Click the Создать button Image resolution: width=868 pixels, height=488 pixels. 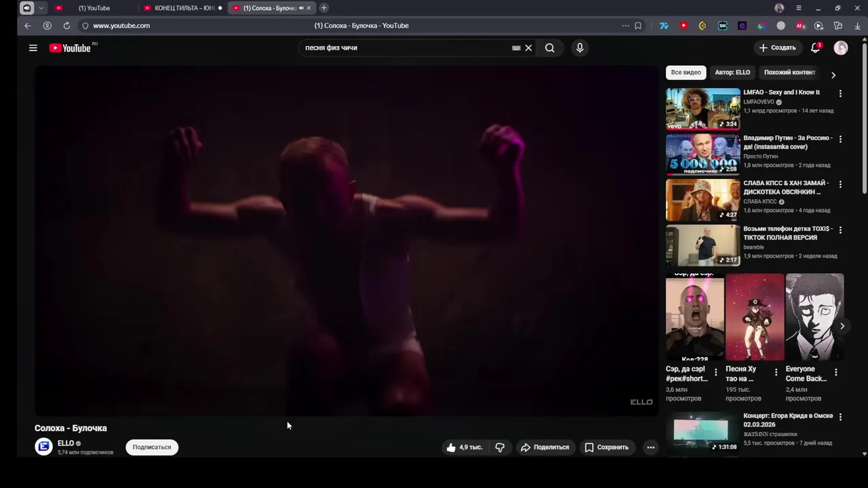click(777, 47)
